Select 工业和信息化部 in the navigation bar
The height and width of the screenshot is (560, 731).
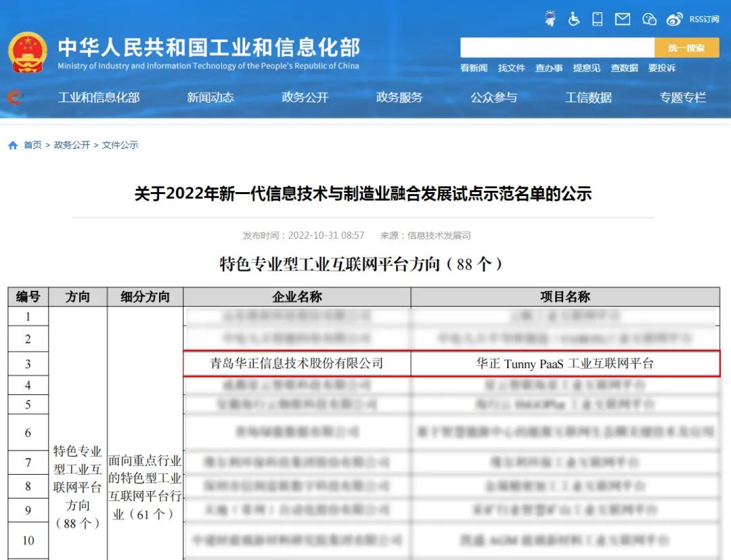[99, 97]
